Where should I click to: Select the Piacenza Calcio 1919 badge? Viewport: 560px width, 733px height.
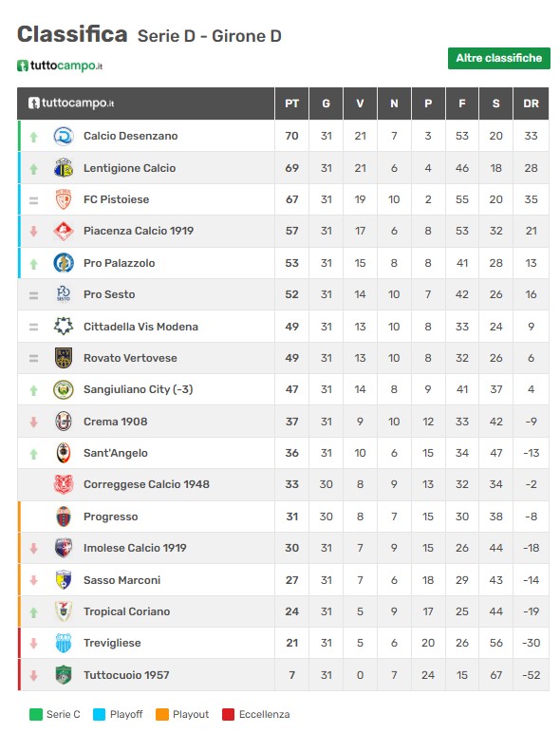(63, 231)
